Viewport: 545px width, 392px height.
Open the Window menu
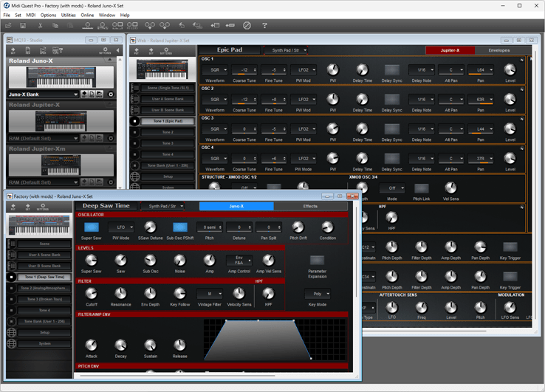[106, 15]
